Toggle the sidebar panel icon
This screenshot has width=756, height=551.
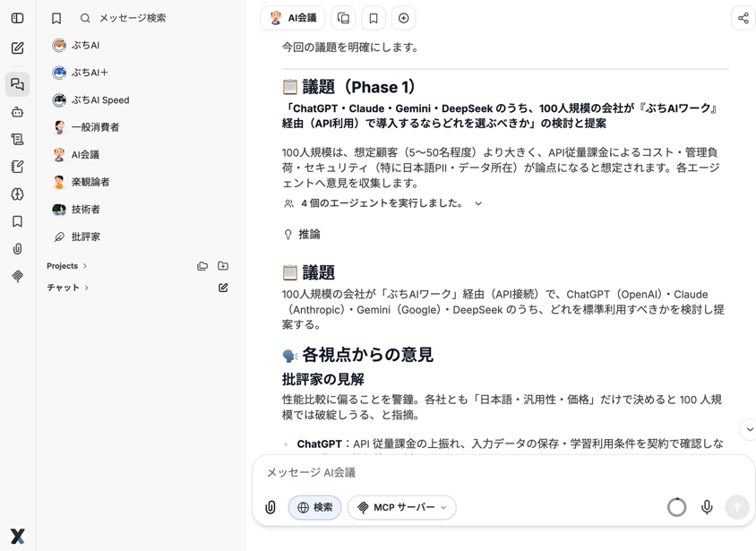[17, 18]
